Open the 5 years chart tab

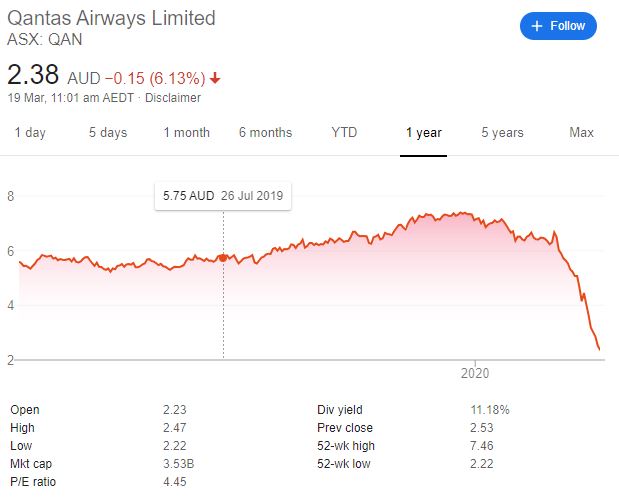(x=502, y=133)
